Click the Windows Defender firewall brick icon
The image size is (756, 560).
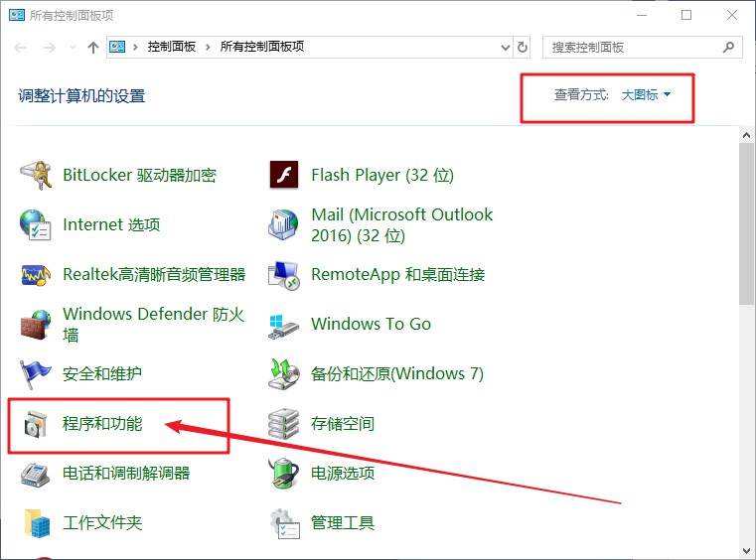coord(36,325)
